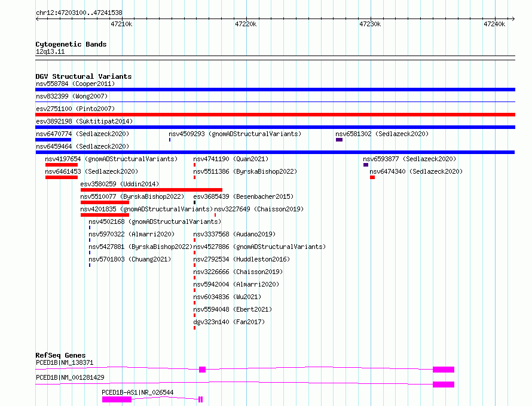Viewport: 532px width, 406px height.
Task: Click the nsv558784 (Cooper2011) variant label
Action: coord(75,84)
